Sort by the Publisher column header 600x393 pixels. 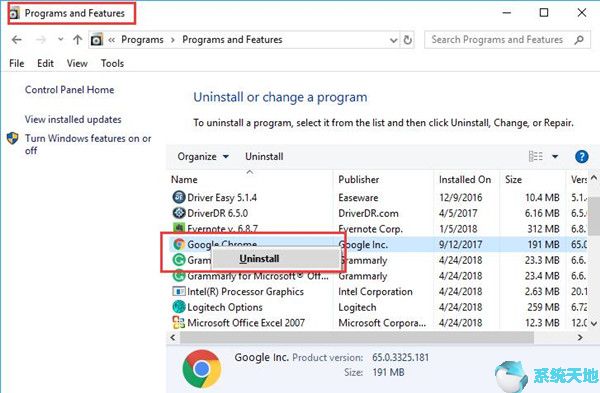click(x=359, y=179)
